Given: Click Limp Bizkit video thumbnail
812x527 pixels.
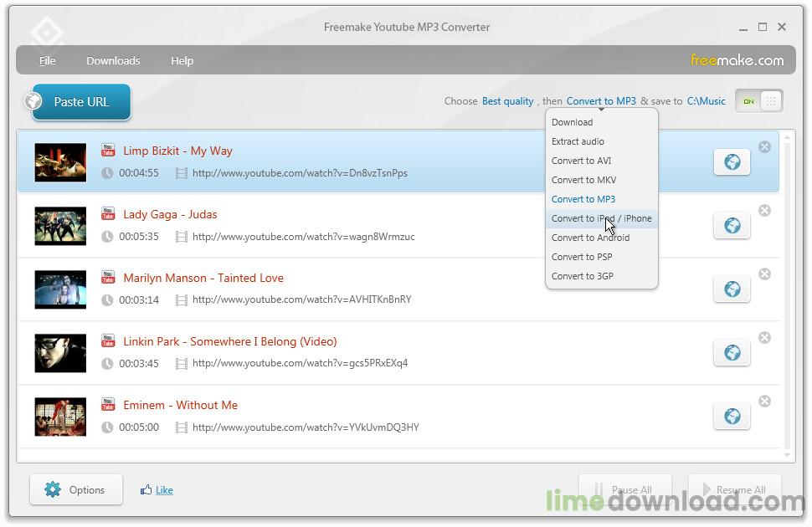Looking at the screenshot, I should point(60,162).
